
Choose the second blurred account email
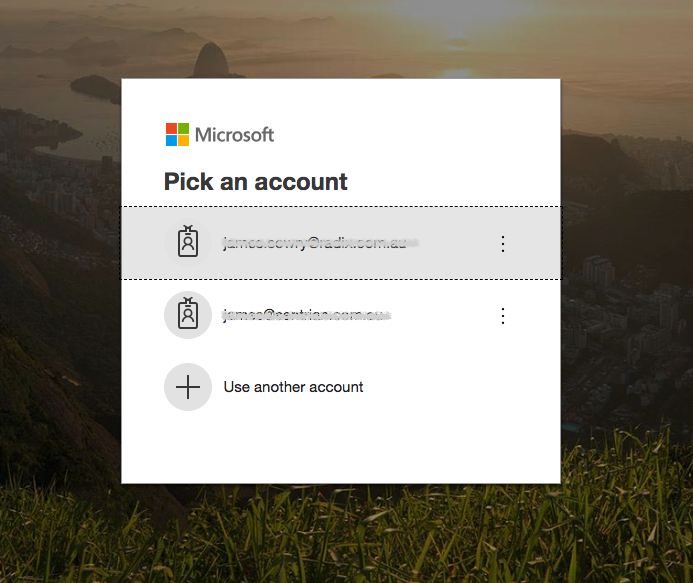coord(307,315)
